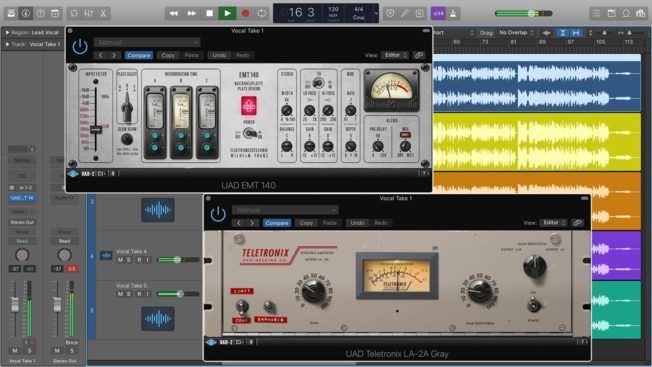Flip the LA-2A Limit/Comp toggle switch

pos(242,307)
